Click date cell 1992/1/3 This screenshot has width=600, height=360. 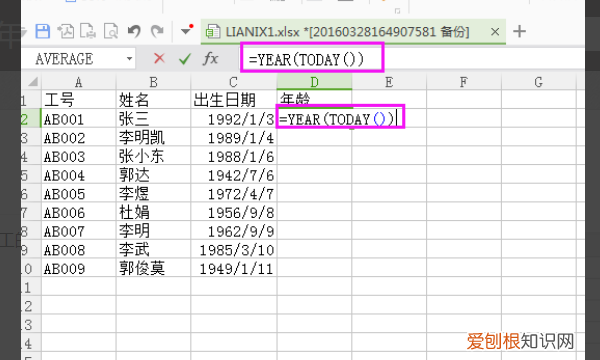(x=233, y=119)
